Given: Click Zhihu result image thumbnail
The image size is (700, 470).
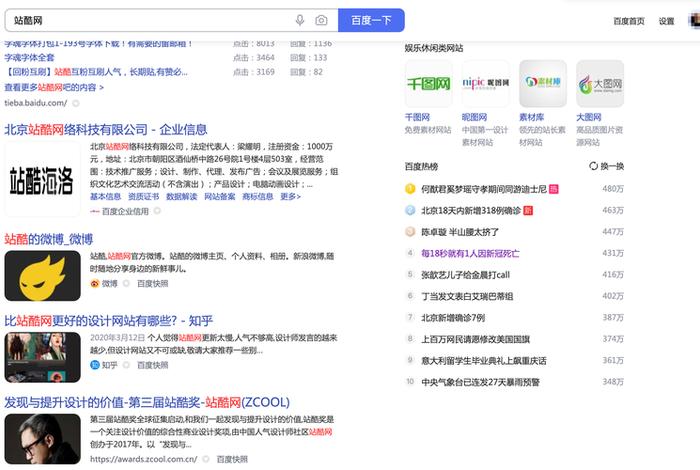Looking at the screenshot, I should pos(42,357).
